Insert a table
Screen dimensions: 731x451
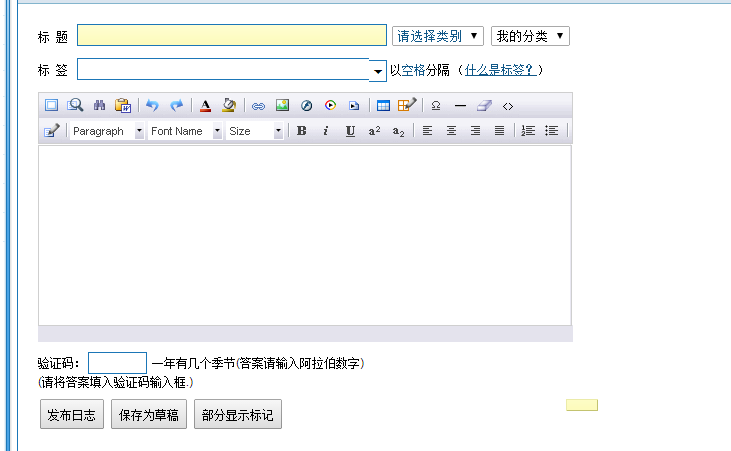pos(383,106)
